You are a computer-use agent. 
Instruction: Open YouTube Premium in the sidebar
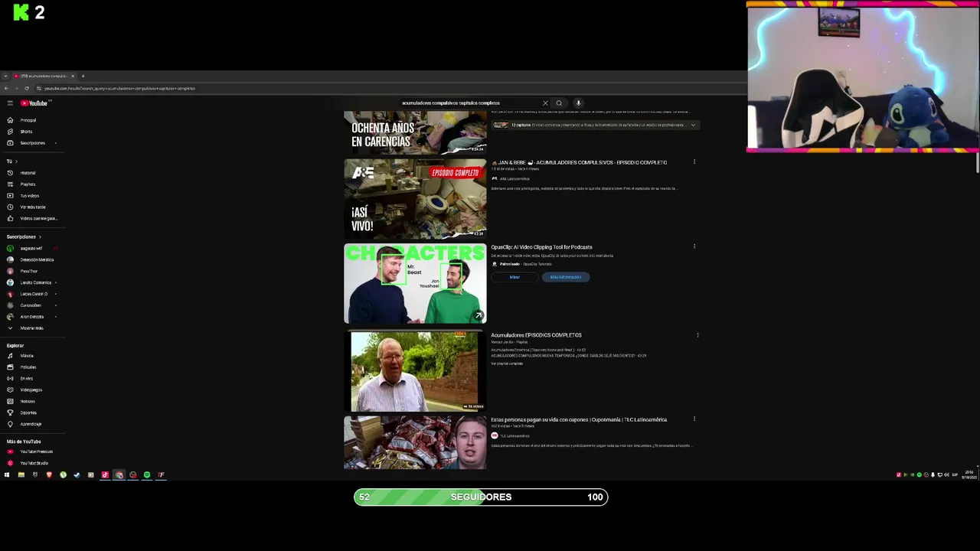pos(36,452)
